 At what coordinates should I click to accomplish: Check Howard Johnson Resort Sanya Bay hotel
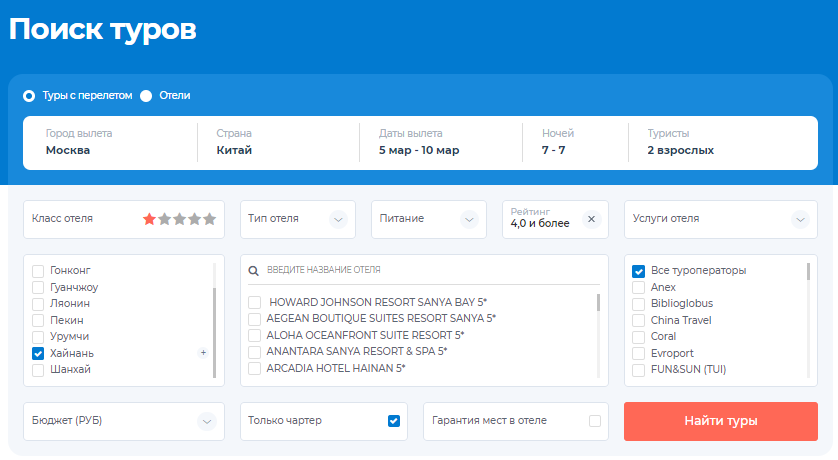click(x=254, y=302)
